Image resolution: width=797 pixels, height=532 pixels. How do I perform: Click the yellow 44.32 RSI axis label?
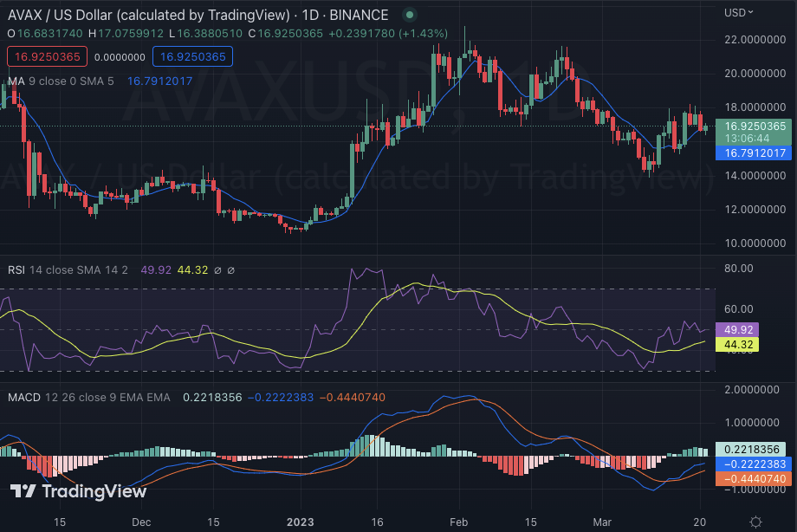point(737,344)
